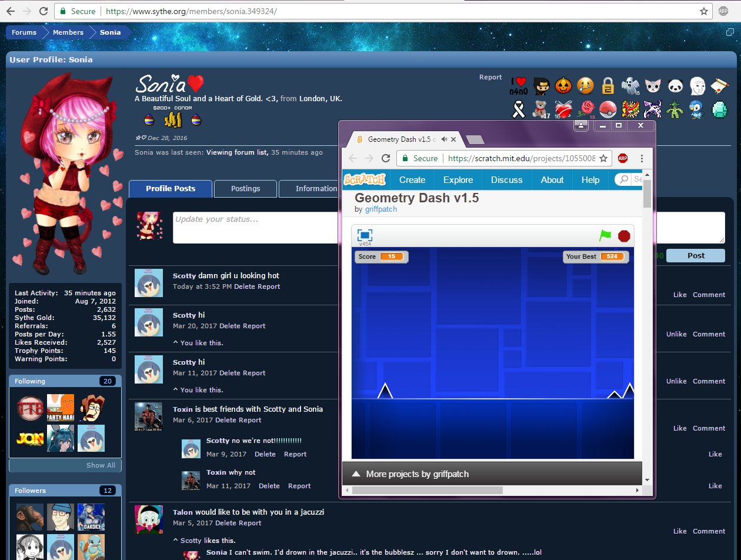Image resolution: width=741 pixels, height=560 pixels.
Task: Click the gold bars $200+ donor icon
Action: tap(173, 119)
